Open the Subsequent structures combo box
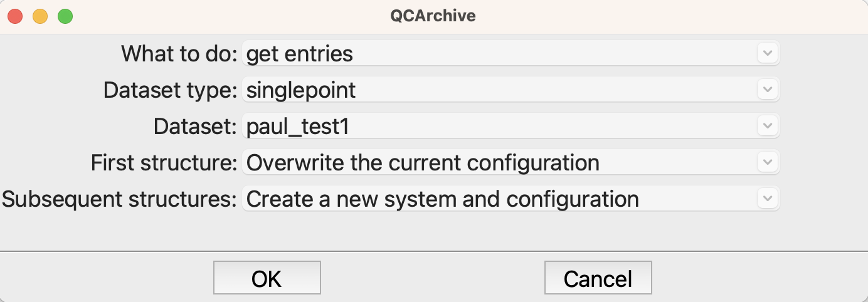This screenshot has height=302, width=868. 511,199
